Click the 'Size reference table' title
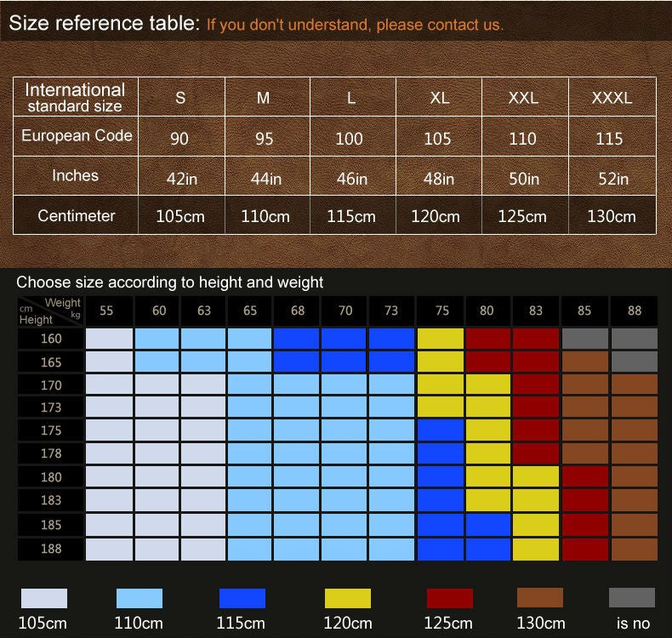The image size is (672, 638). (x=104, y=23)
